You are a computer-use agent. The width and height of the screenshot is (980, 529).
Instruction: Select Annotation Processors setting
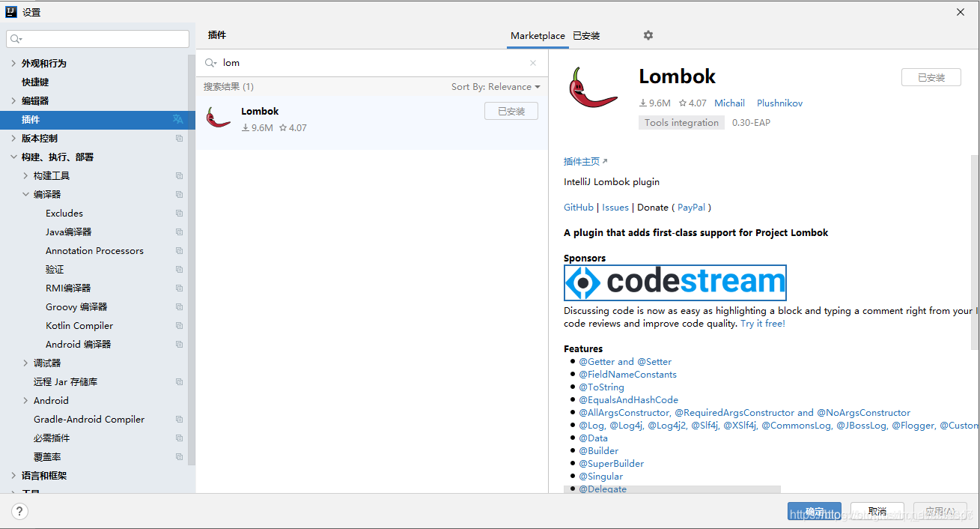point(94,250)
